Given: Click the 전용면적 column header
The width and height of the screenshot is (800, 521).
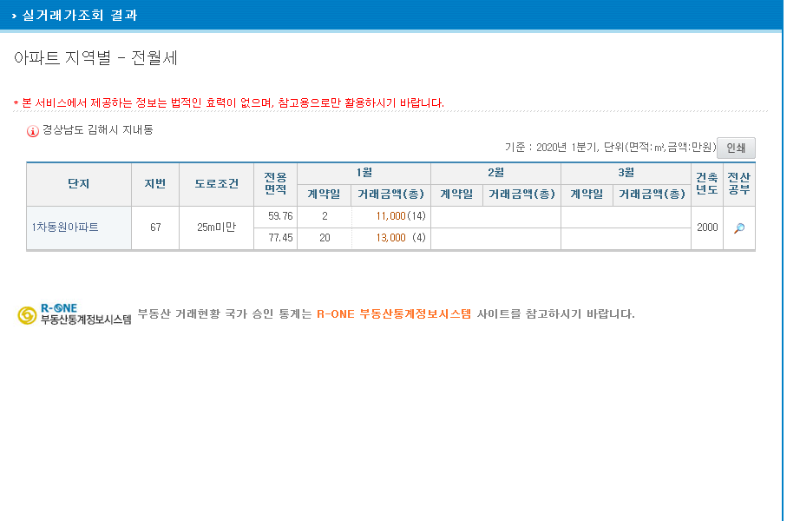Looking at the screenshot, I should tap(275, 184).
